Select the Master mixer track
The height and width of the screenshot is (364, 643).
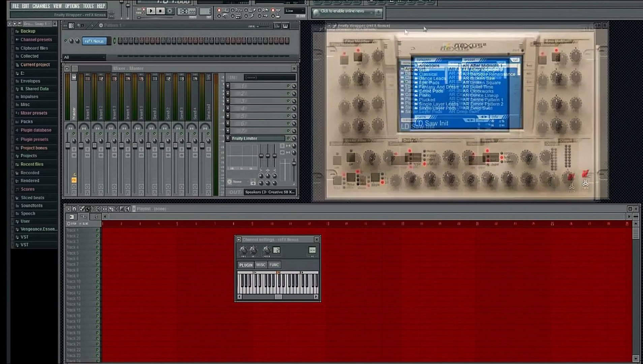click(74, 98)
